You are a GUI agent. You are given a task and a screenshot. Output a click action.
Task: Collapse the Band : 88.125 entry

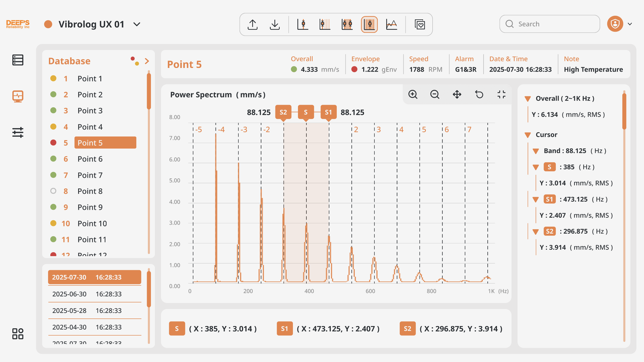tap(536, 151)
